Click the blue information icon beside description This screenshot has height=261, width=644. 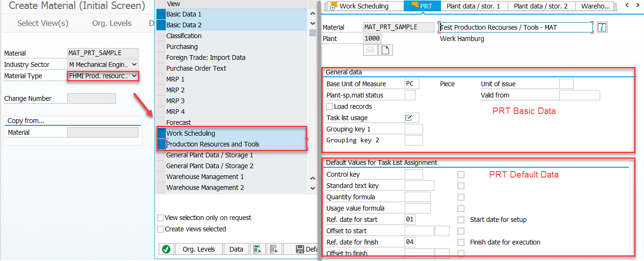[x=602, y=27]
